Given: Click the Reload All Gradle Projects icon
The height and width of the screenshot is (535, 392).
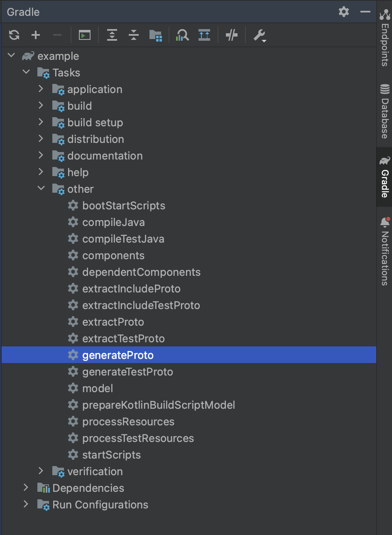Looking at the screenshot, I should [x=14, y=35].
